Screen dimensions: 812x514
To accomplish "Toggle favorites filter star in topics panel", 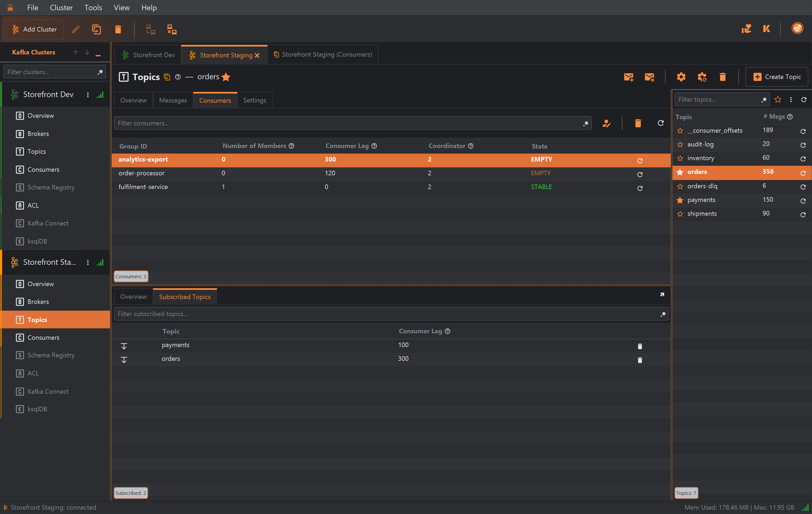I will 778,100.
